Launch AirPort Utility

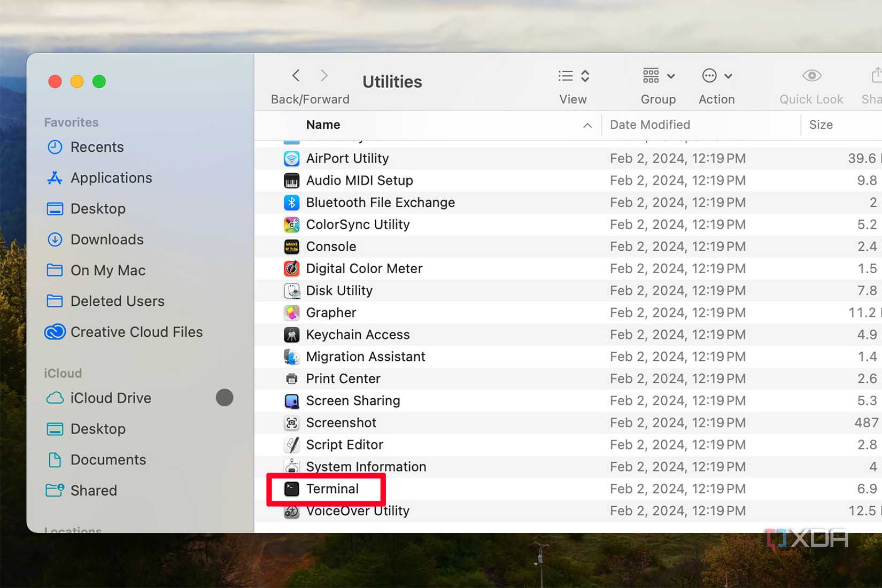[x=347, y=158]
